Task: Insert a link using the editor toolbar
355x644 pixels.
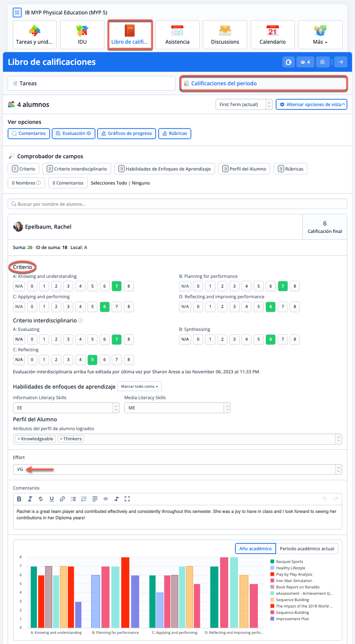Action: pyautogui.click(x=62, y=499)
